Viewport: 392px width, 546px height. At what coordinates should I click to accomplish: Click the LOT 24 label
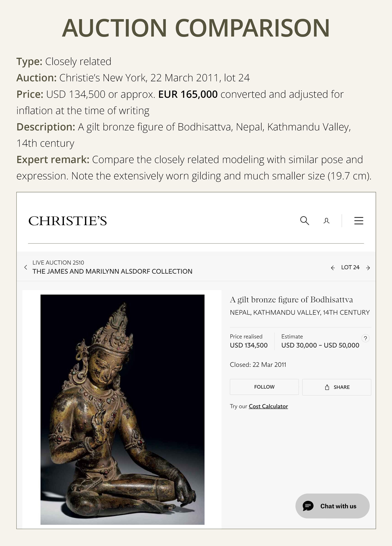pos(350,268)
